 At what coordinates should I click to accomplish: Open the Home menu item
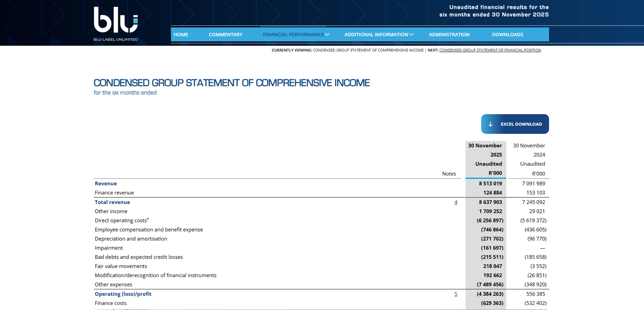point(181,34)
